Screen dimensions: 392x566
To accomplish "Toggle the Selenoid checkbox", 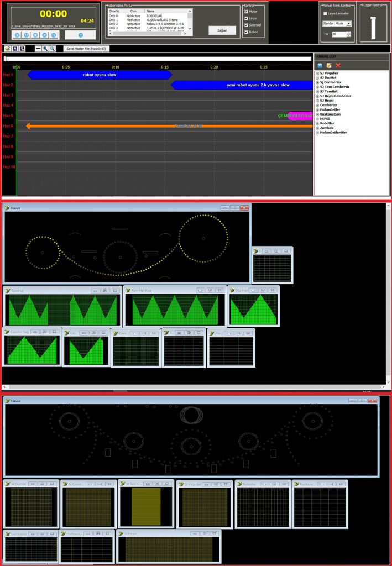I will pos(247,25).
